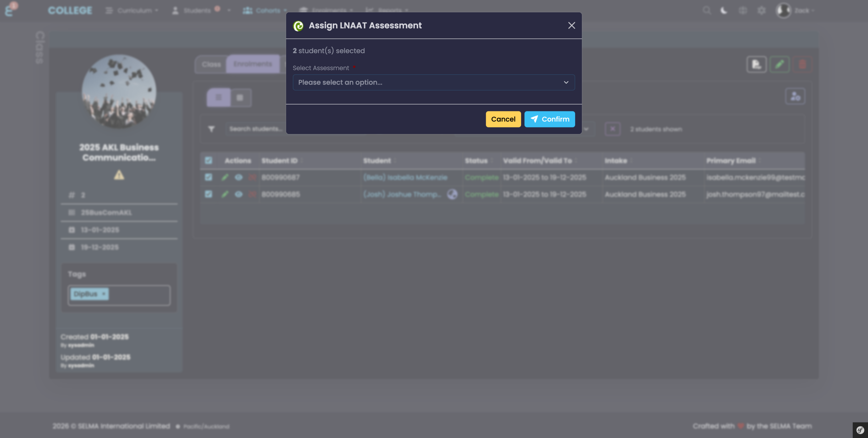The width and height of the screenshot is (868, 438).
Task: Edit Isabella McKenzie using the green pencil icon
Action: point(225,177)
